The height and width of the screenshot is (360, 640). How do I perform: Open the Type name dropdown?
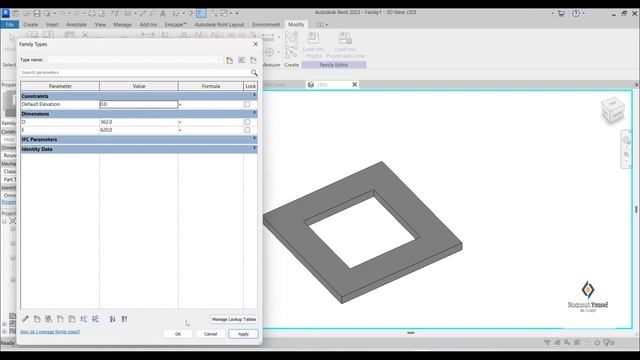coord(219,60)
